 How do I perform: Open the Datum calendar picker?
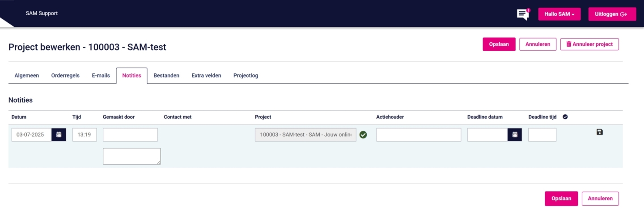pos(59,134)
